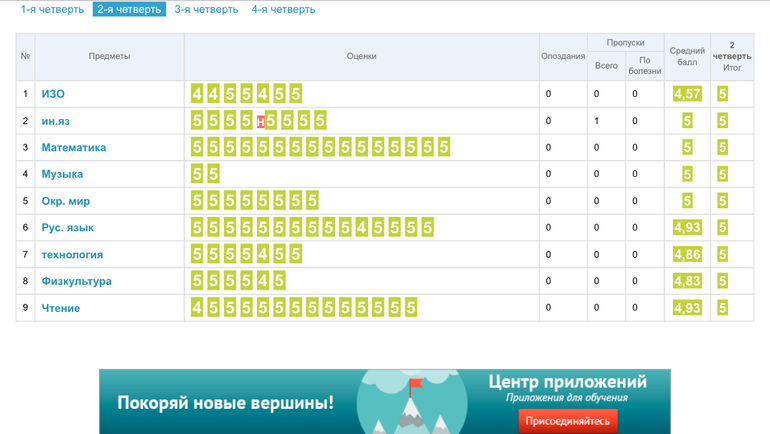The image size is (770, 434).
Task: Open the Математика subject link
Action: (x=73, y=148)
